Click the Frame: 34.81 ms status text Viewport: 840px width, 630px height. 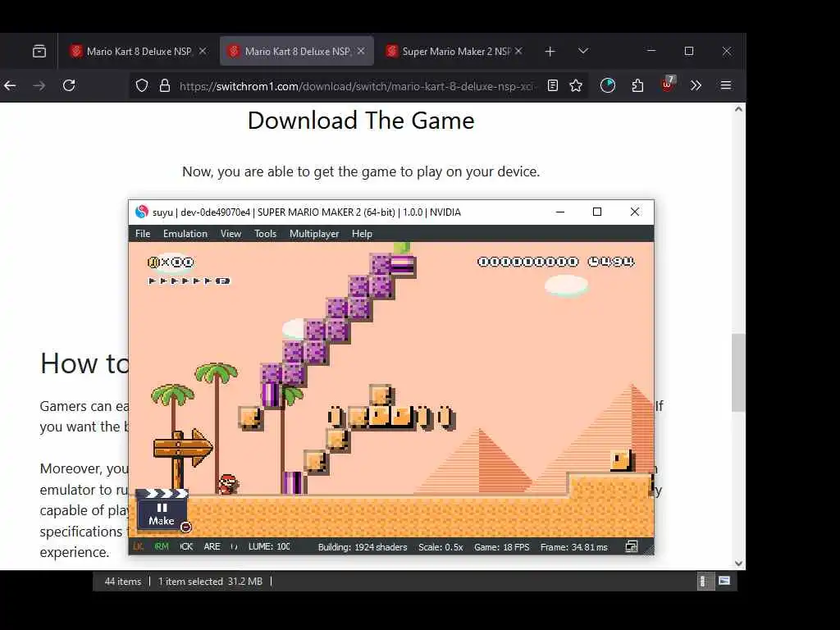[x=573, y=547]
